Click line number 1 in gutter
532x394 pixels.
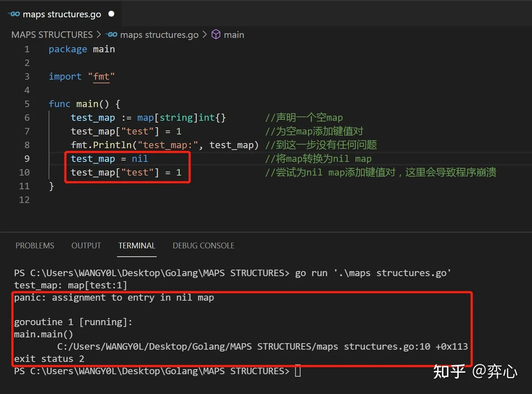point(27,49)
